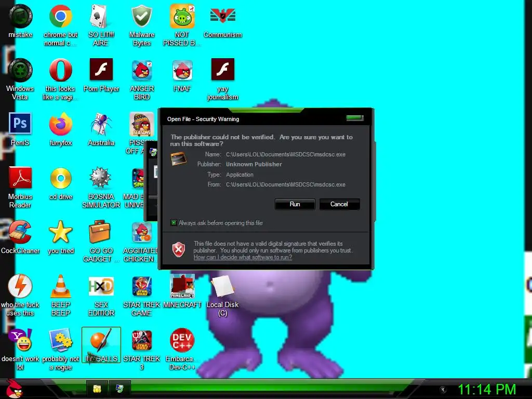
Task: Open the 'probably not a rogue' gears icon
Action: point(61,340)
